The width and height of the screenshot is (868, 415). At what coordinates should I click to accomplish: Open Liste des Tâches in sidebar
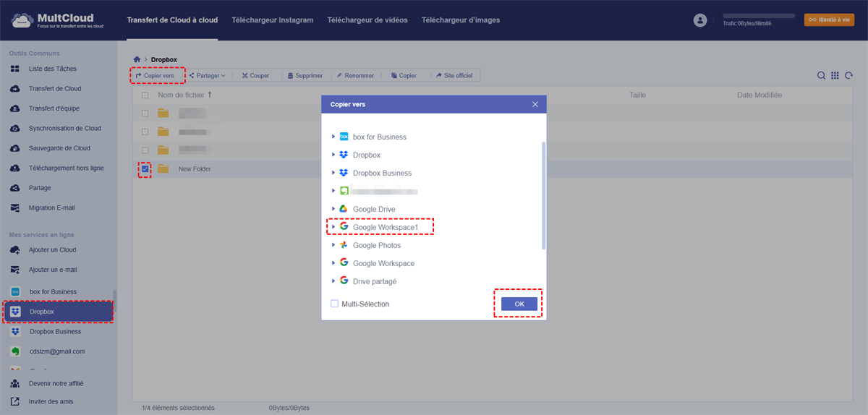(52, 69)
